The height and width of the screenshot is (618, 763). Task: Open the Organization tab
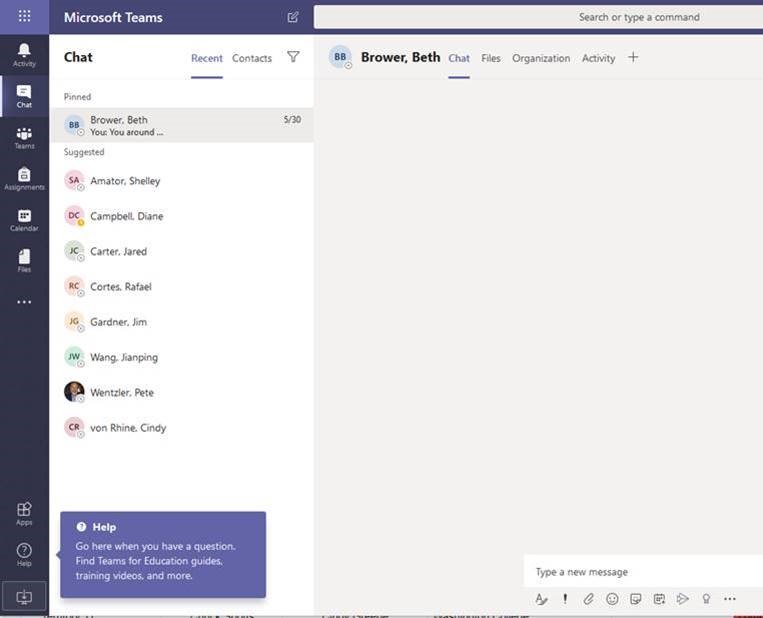click(541, 58)
